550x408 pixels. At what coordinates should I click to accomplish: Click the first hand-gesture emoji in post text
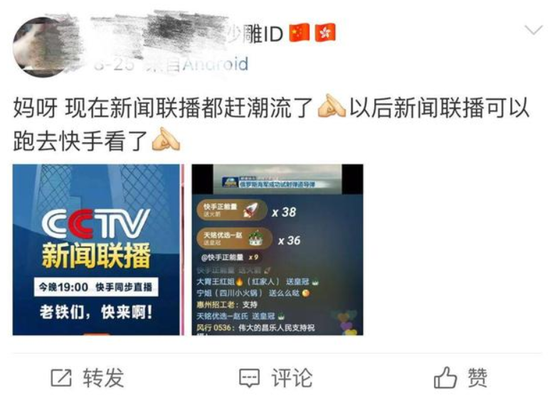(x=331, y=106)
